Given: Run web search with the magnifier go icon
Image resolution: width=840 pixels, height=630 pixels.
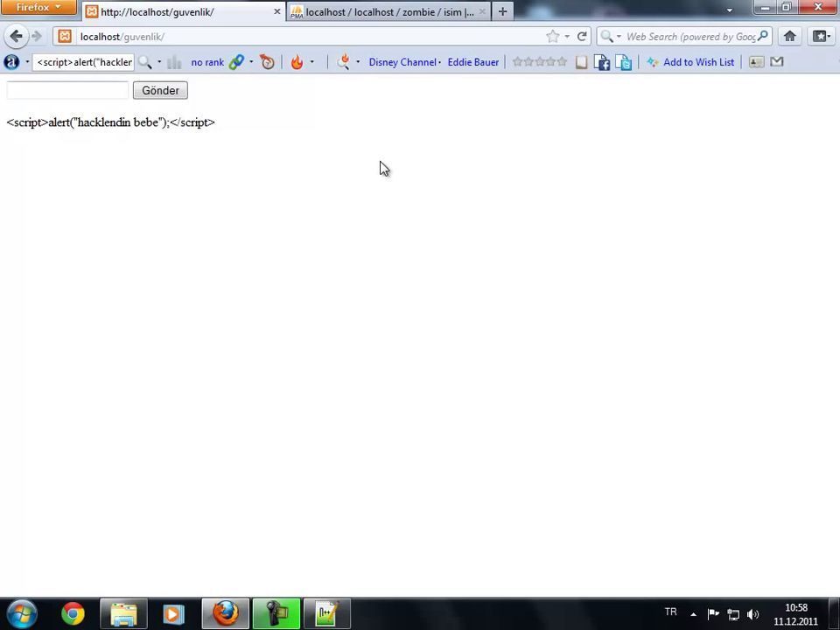Looking at the screenshot, I should 763,36.
